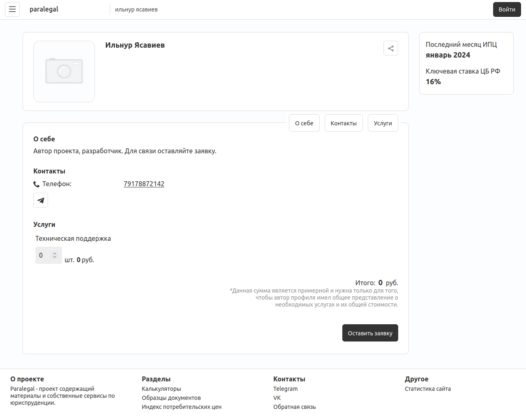Click the profile photo placeholder
Screen dimensions: 526x420
[64, 72]
